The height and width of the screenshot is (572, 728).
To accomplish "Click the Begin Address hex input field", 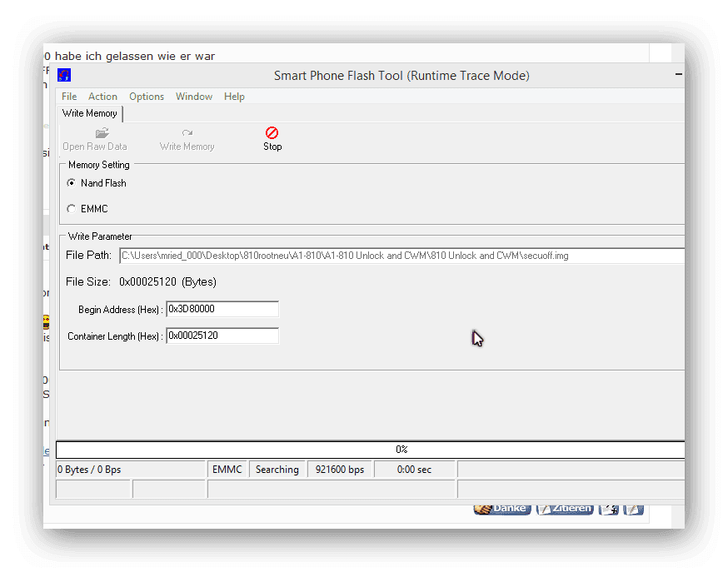I will (x=222, y=309).
